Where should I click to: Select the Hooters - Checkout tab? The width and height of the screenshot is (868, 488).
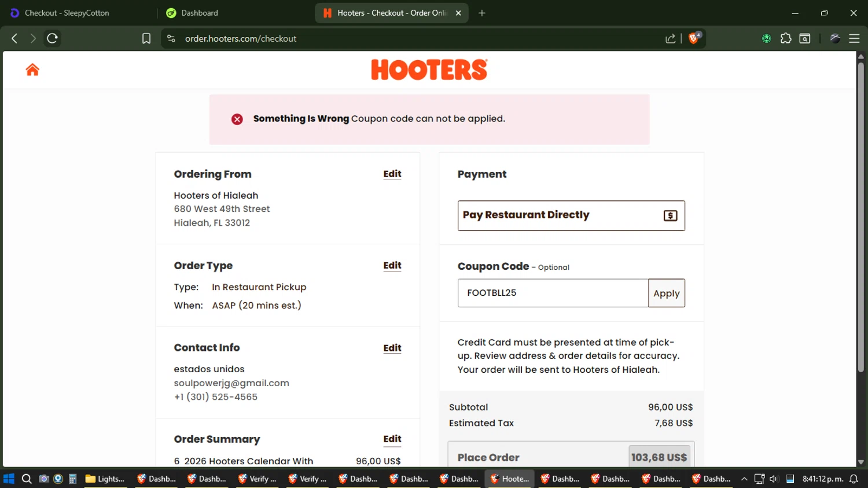392,13
